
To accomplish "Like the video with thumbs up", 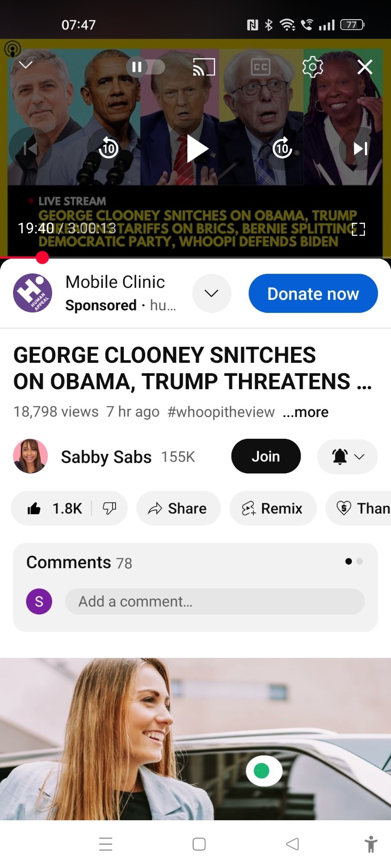I will 35,508.
